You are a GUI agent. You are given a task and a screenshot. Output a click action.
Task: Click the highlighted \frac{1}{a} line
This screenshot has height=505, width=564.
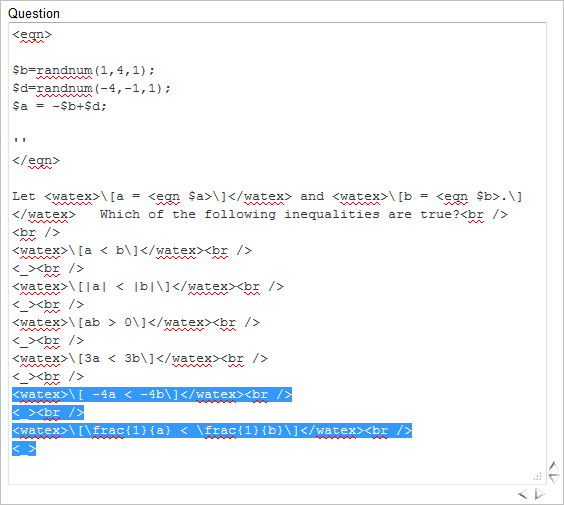click(212, 431)
